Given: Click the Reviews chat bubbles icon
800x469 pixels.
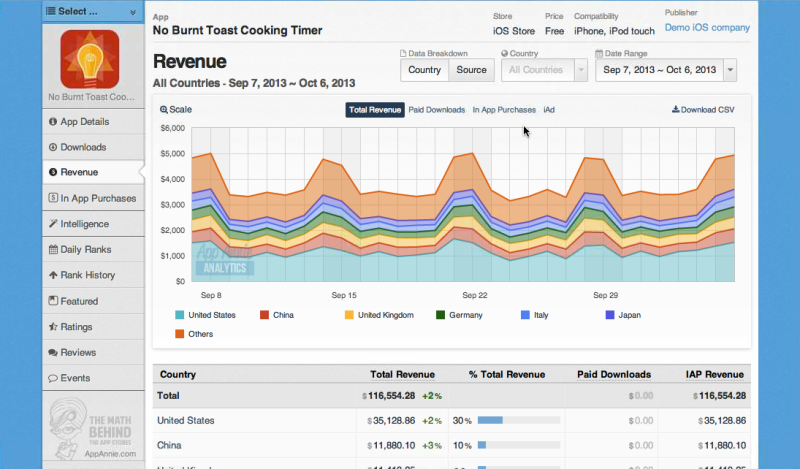Looking at the screenshot, I should 53,352.
